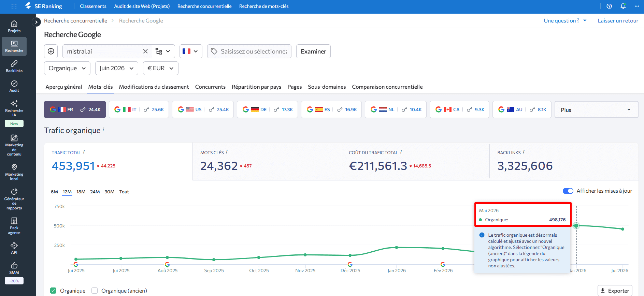Screen dimensions: 644x296
Task: Open Backlinks in sidebar
Action: tap(14, 66)
